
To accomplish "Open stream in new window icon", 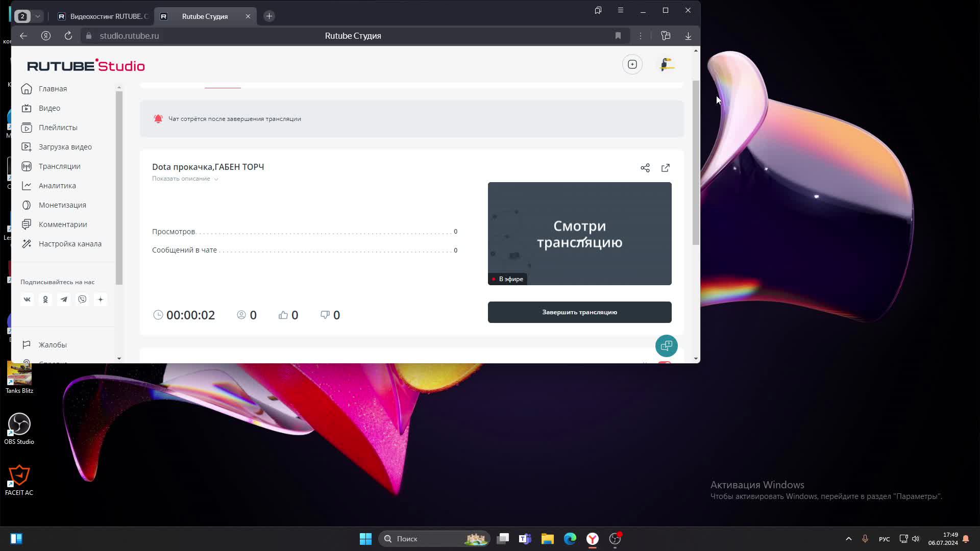I will coord(666,168).
